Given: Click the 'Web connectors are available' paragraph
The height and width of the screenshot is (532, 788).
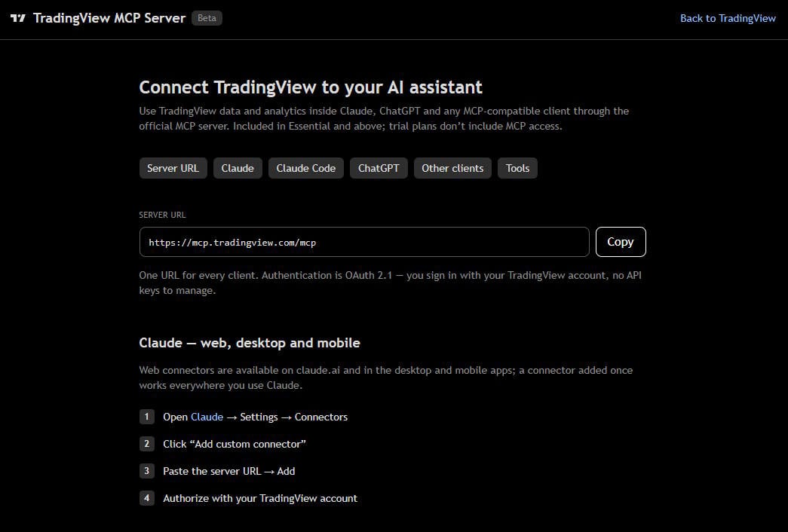Looking at the screenshot, I should [386, 378].
